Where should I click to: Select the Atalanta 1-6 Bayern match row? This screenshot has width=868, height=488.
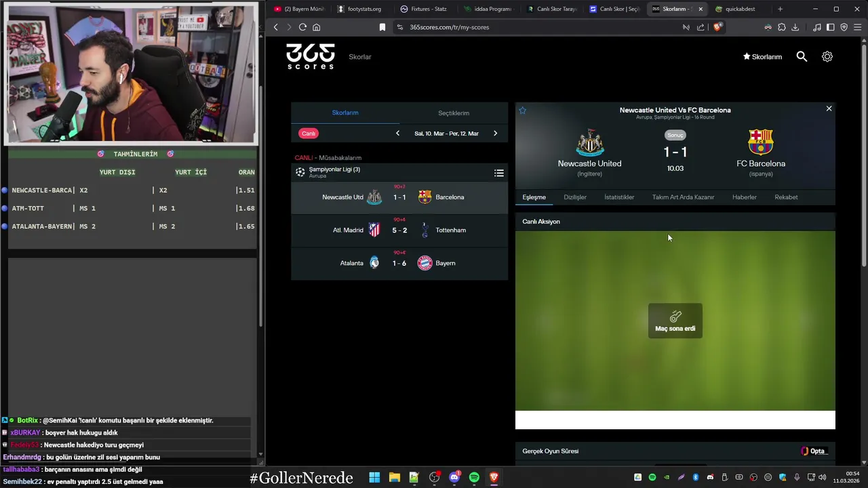(x=399, y=263)
